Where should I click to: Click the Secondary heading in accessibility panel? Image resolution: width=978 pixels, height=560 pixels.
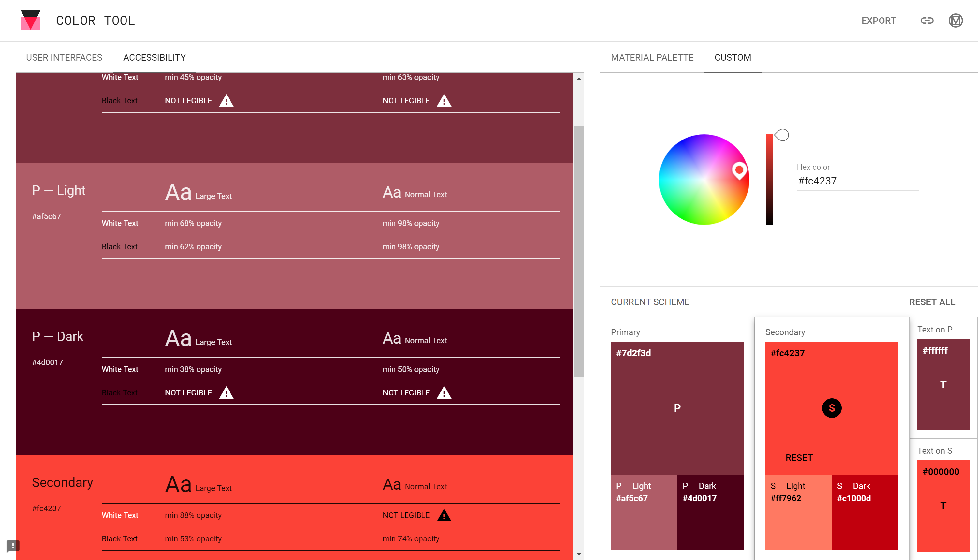(63, 482)
